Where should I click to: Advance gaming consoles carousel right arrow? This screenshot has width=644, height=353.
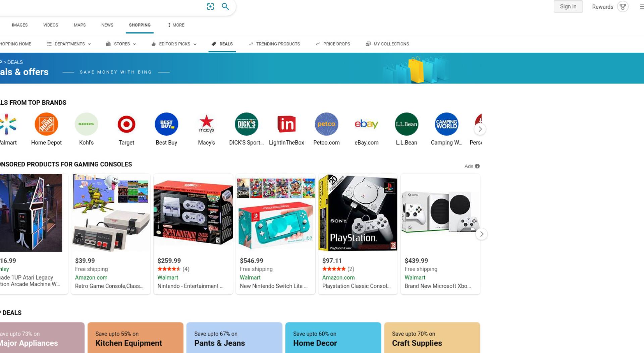[x=482, y=234]
